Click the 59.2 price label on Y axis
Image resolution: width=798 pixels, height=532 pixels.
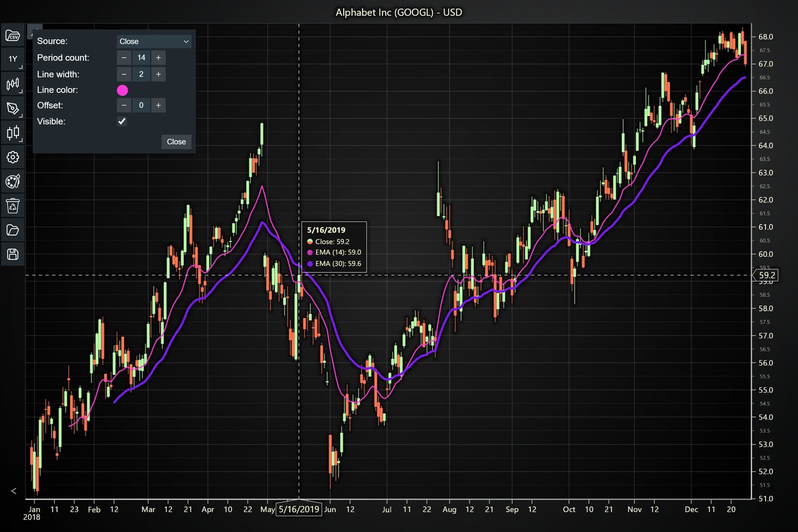(x=767, y=275)
